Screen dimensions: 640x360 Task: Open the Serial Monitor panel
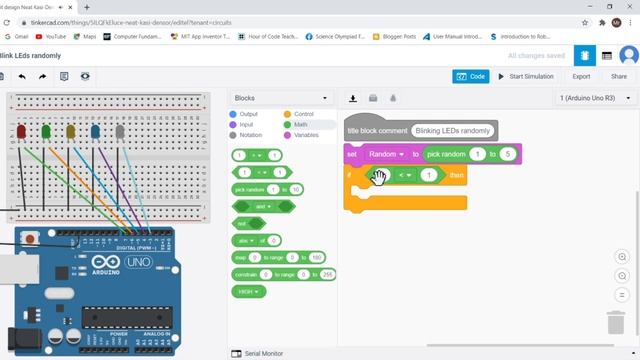pyautogui.click(x=257, y=353)
